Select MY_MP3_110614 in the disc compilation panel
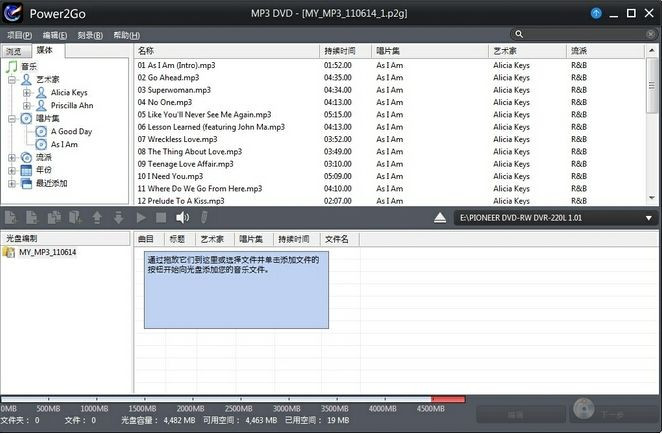 tap(48, 252)
